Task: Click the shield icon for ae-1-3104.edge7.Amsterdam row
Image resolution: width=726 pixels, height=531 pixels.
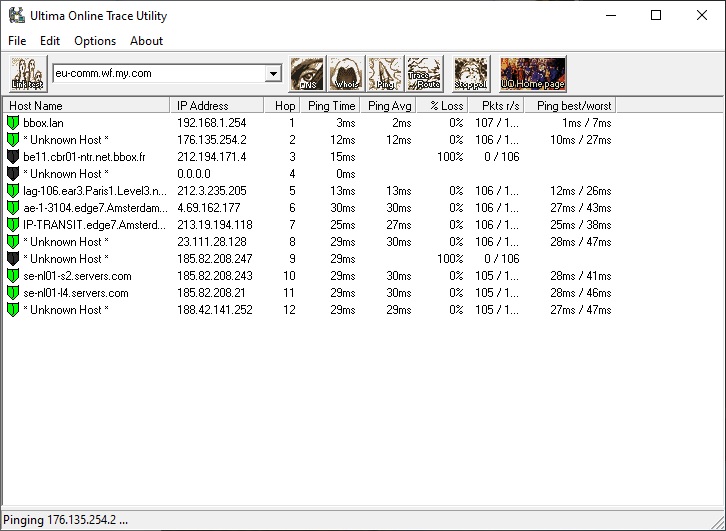Action: point(13,208)
